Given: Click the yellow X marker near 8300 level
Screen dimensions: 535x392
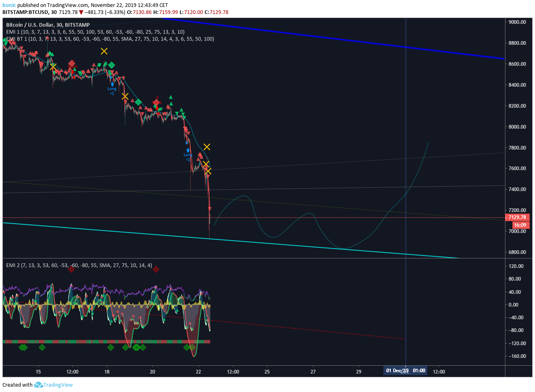Looking at the screenshot, I should click(125, 96).
